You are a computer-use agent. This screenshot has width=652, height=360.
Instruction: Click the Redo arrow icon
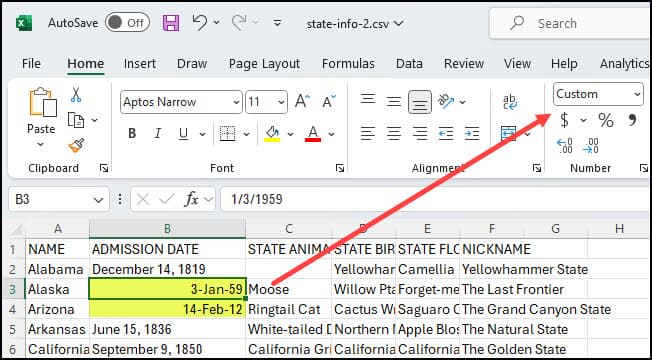click(239, 22)
